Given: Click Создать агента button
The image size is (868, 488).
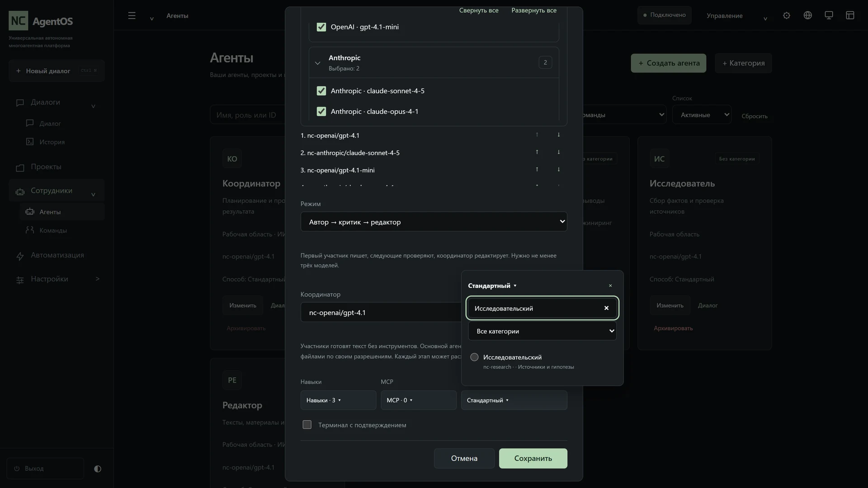Looking at the screenshot, I should click(x=669, y=63).
